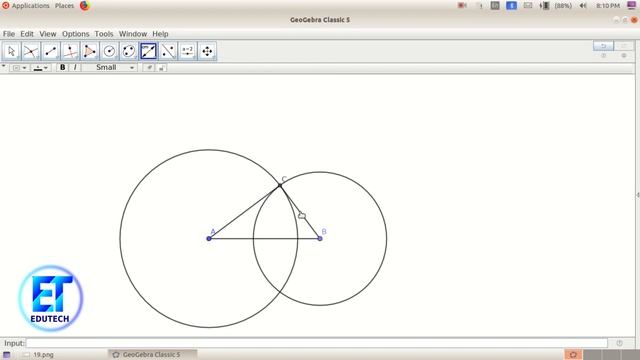Viewport: 640px width, 360px height.
Task: Select the Ellipse conic tool
Action: (x=129, y=51)
